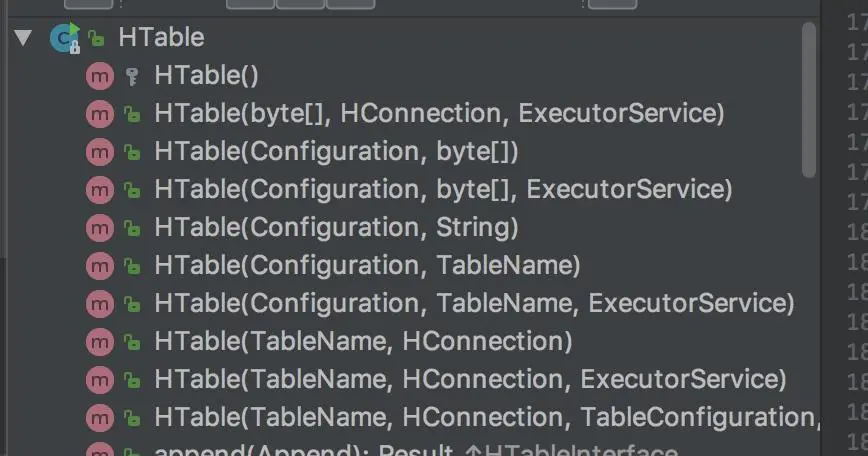Select HTable(Configuration, String) constructor
This screenshot has height=456, width=868.
pos(337,227)
